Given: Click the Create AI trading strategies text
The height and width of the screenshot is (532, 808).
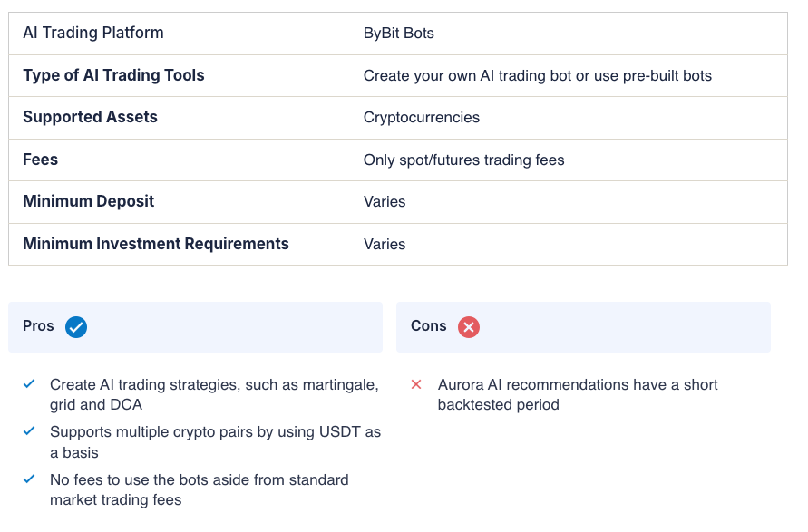Looking at the screenshot, I should point(213,394).
